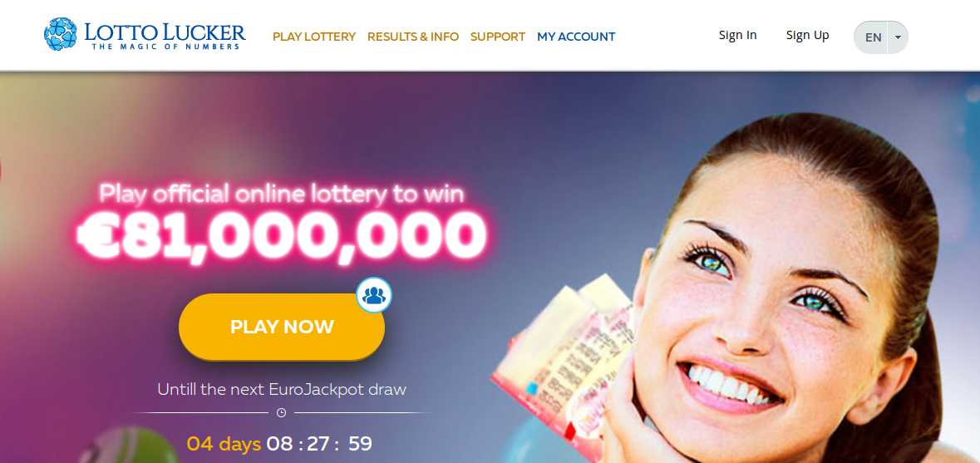Viewport: 980px width, 463px height.
Task: Click the Sign Up link
Action: coord(807,36)
